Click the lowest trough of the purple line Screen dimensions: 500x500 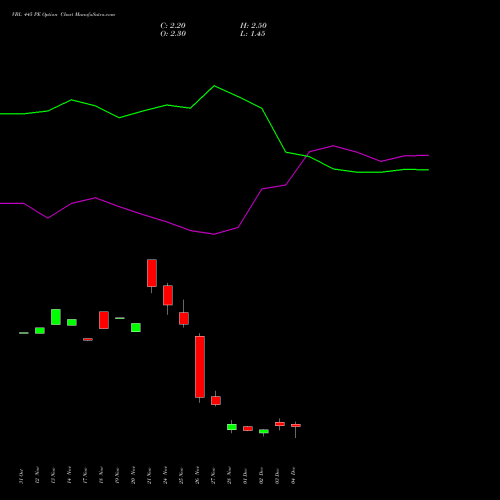click(x=214, y=234)
